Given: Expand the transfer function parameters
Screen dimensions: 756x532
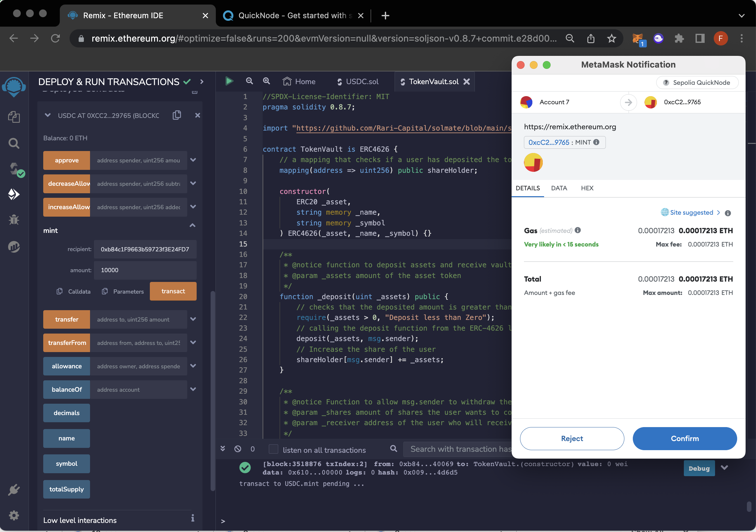Looking at the screenshot, I should (193, 319).
